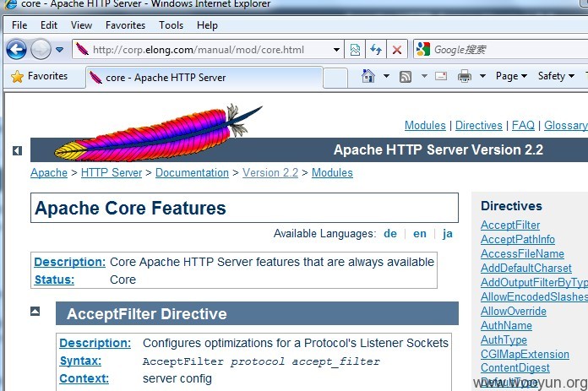
Task: Click the Status link
Action: click(54, 280)
